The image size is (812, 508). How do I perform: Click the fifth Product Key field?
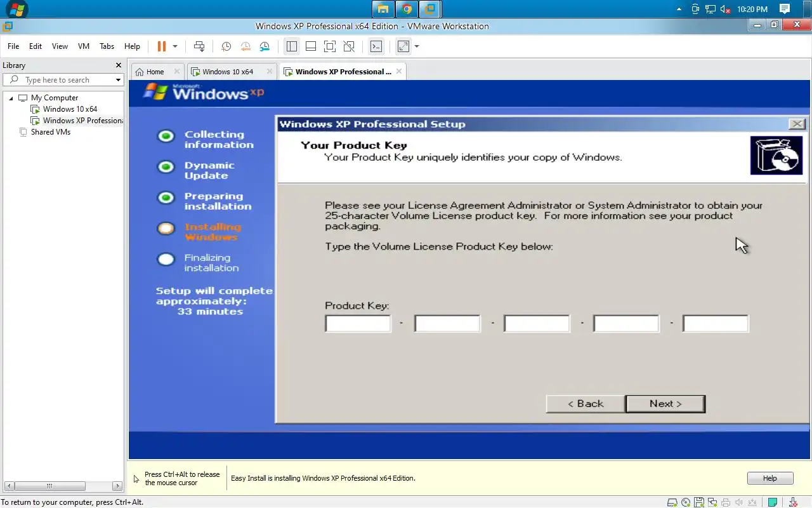(x=716, y=323)
